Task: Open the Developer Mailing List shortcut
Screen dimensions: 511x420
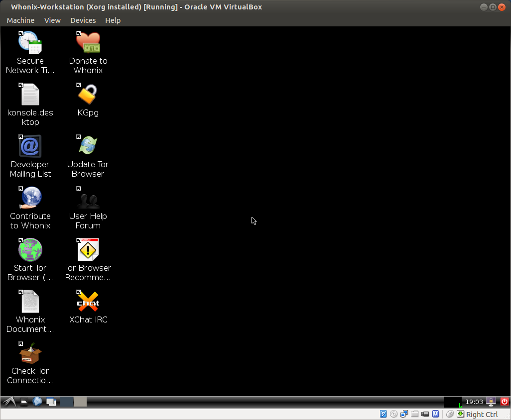Action: coord(30,147)
